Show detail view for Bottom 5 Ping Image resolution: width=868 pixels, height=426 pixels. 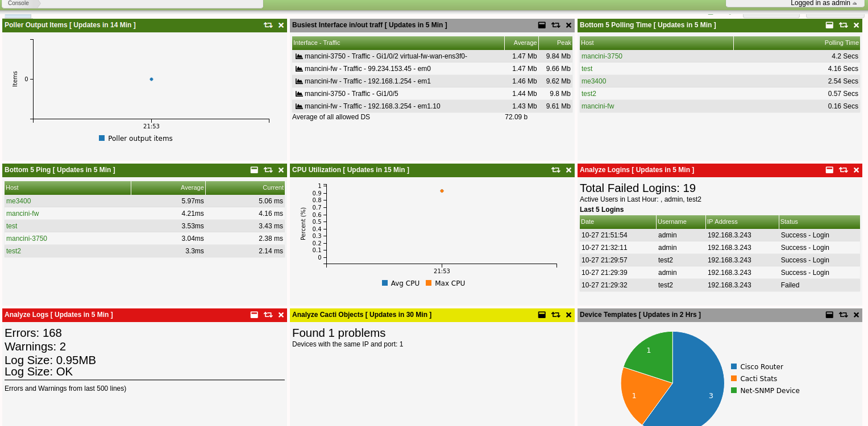[x=254, y=170]
